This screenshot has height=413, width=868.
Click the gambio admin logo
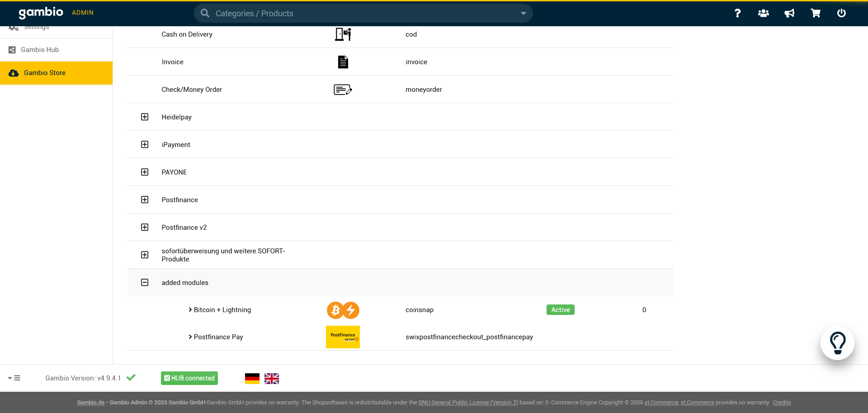click(56, 13)
